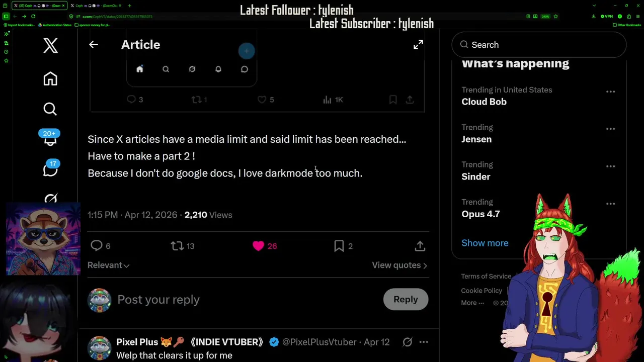Unlike the post with 26 likes

pos(259,246)
